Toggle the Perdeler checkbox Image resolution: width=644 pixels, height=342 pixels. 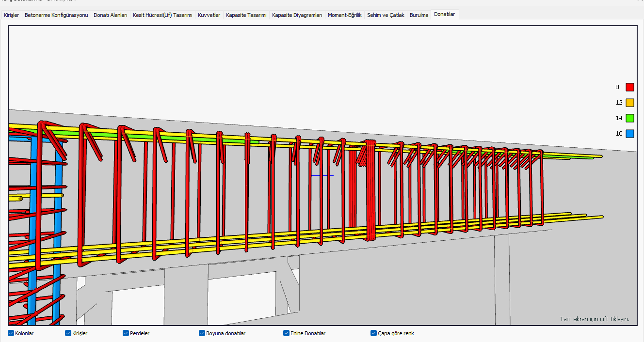[x=126, y=333]
